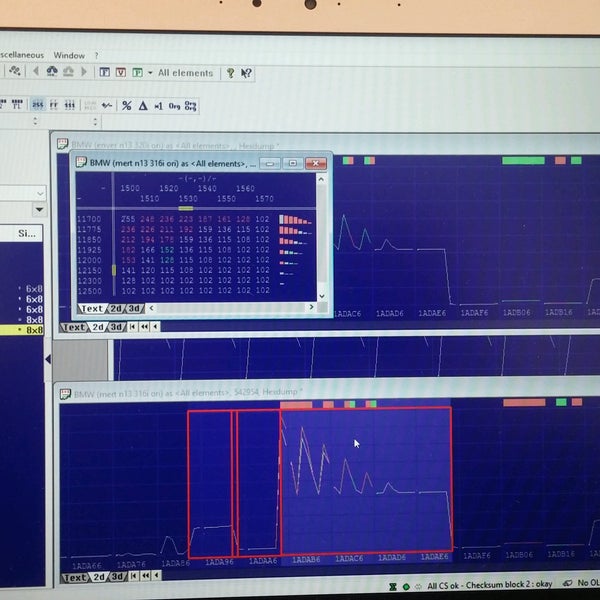Viewport: 600px width, 600px height.
Task: Click the search-similar-maps icon in top toolbar
Action: pyautogui.click(x=15, y=71)
